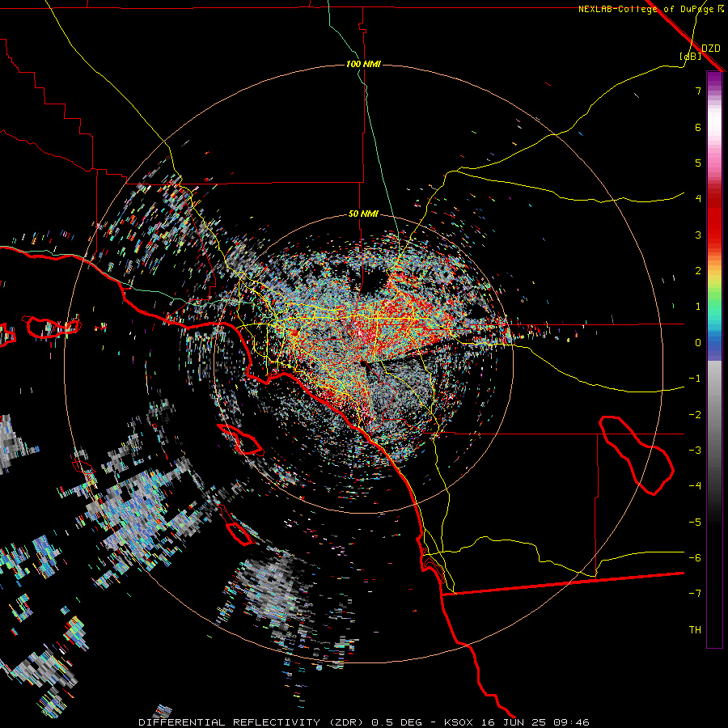This screenshot has height=728, width=728.
Task: Click the "3" value on the color scale
Action: (698, 235)
